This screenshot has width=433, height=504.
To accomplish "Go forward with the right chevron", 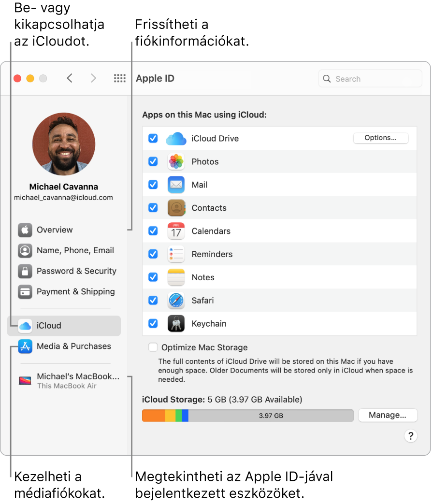I will (93, 78).
